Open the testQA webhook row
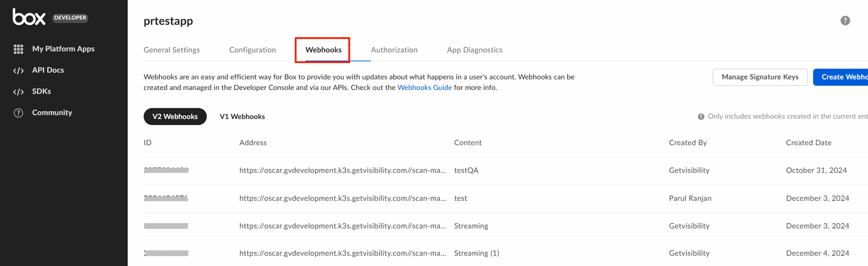 tap(466, 170)
